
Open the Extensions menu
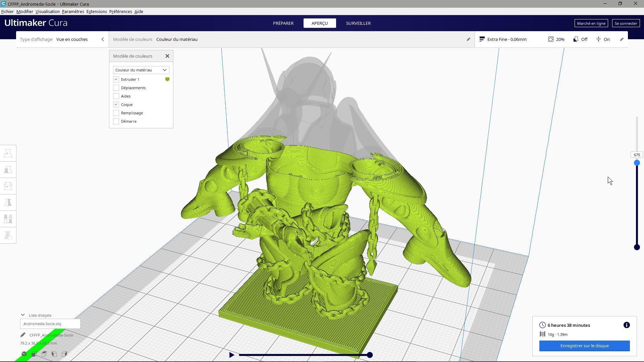point(97,11)
